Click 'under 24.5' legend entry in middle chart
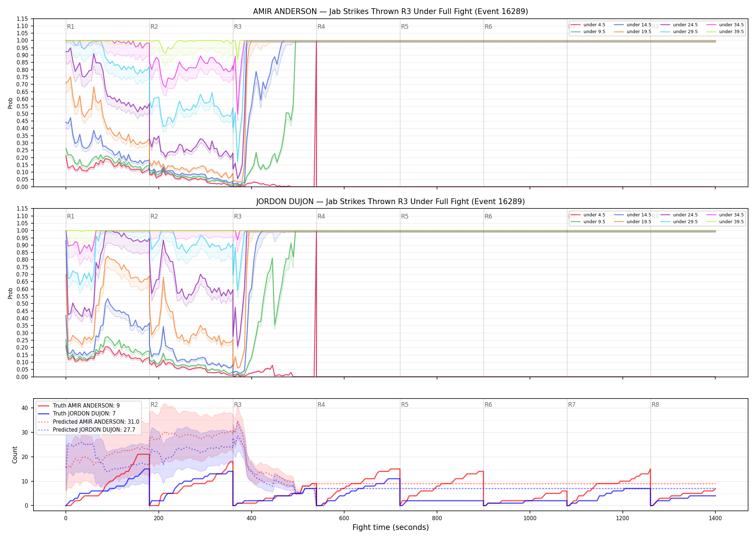 [x=679, y=215]
